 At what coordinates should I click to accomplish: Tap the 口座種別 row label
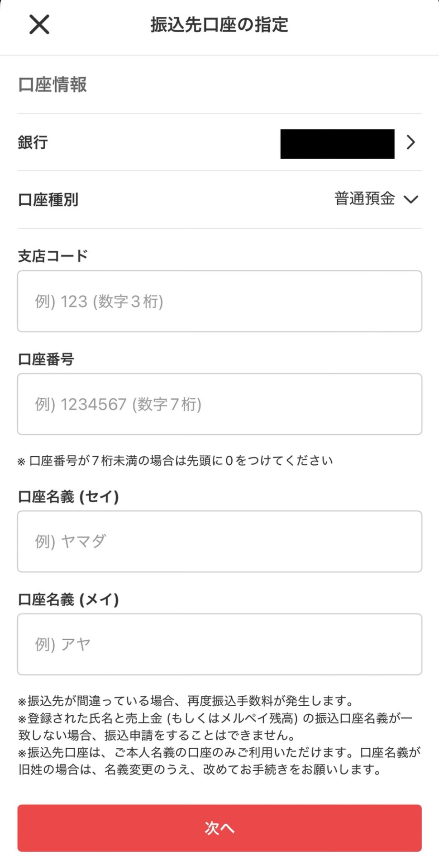coord(48,199)
